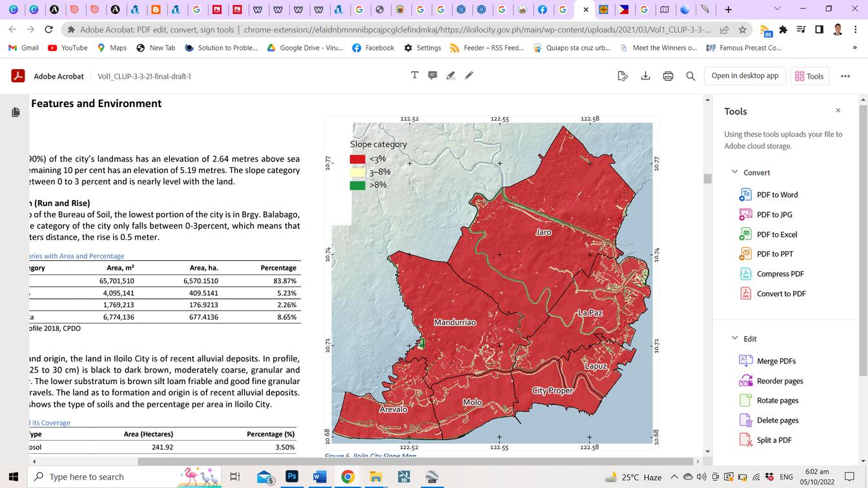Click the Fill and Sign icon
Screen dimensions: 868x488
pos(623,76)
